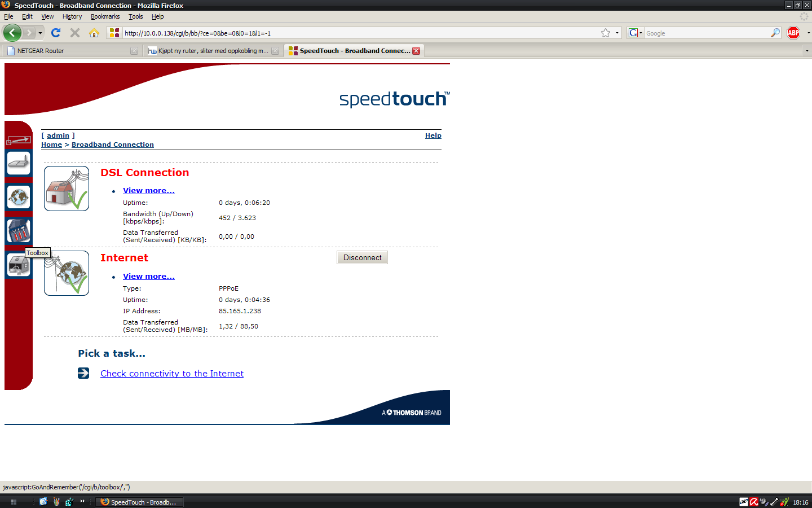Click the Google search input box
The width and height of the screenshot is (812, 508).
[x=707, y=33]
